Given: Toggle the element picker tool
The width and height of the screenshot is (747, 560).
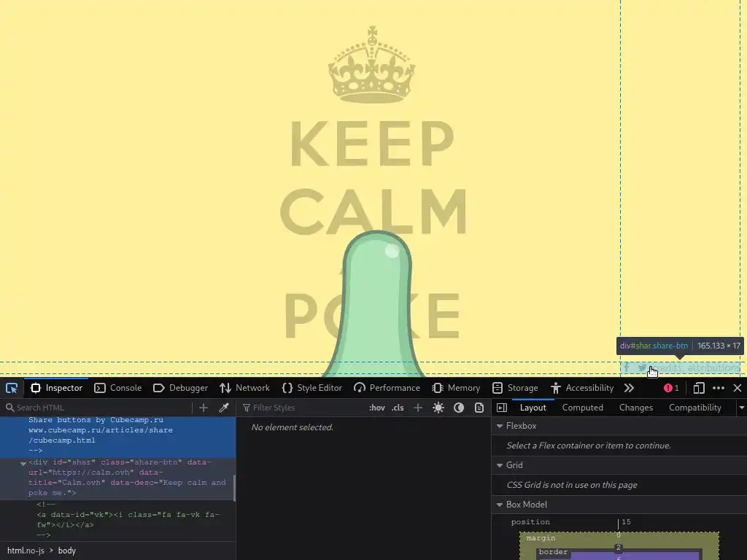Looking at the screenshot, I should (12, 388).
